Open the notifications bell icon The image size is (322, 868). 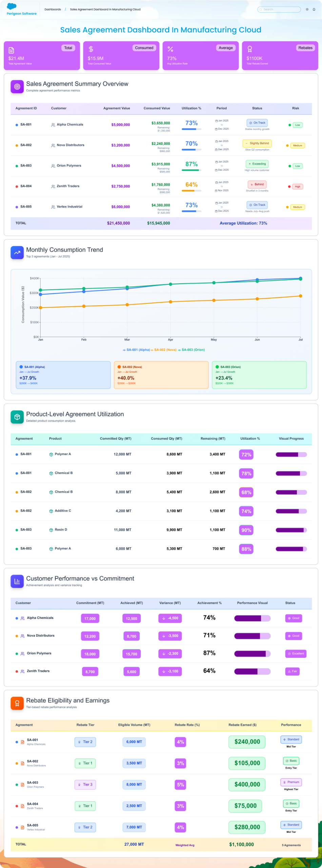[314, 9]
